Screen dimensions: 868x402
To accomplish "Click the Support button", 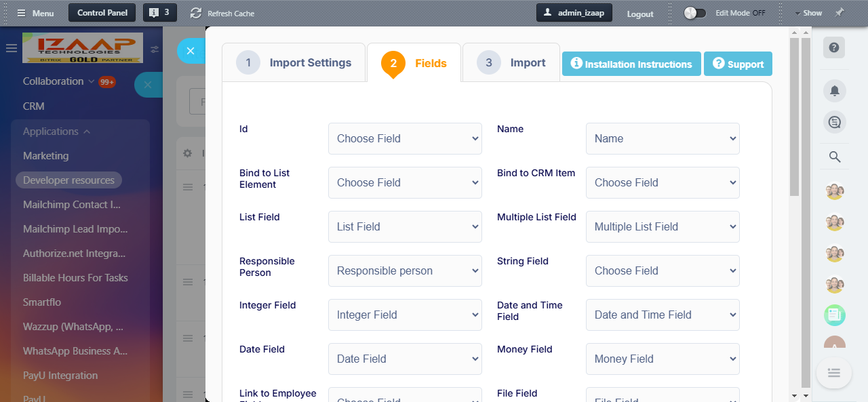I will (738, 64).
